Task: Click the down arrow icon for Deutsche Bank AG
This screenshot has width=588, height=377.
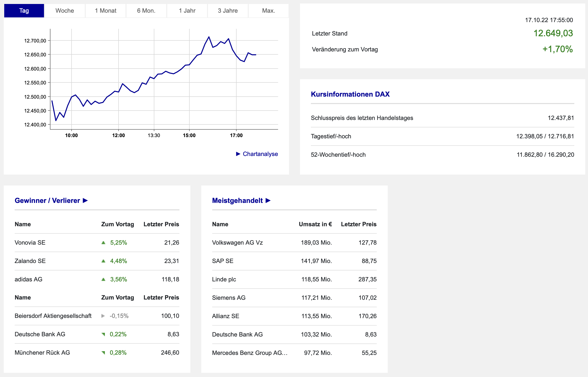Action: coord(103,334)
